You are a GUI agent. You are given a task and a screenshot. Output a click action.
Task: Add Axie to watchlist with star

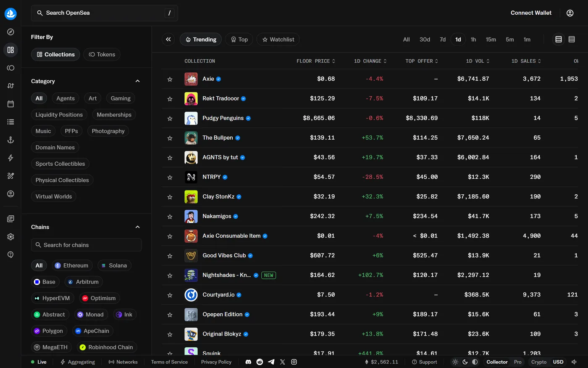pos(170,79)
